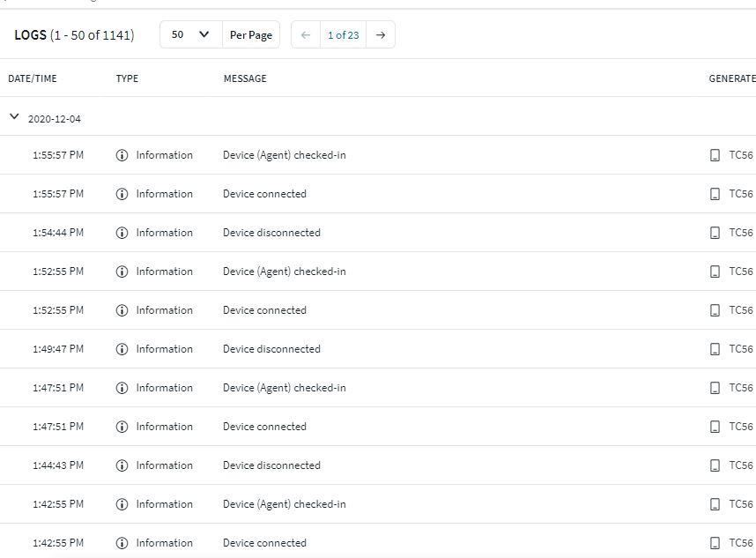The height and width of the screenshot is (558, 756).
Task: Click the 1 of 23 page indicator
Action: point(343,34)
